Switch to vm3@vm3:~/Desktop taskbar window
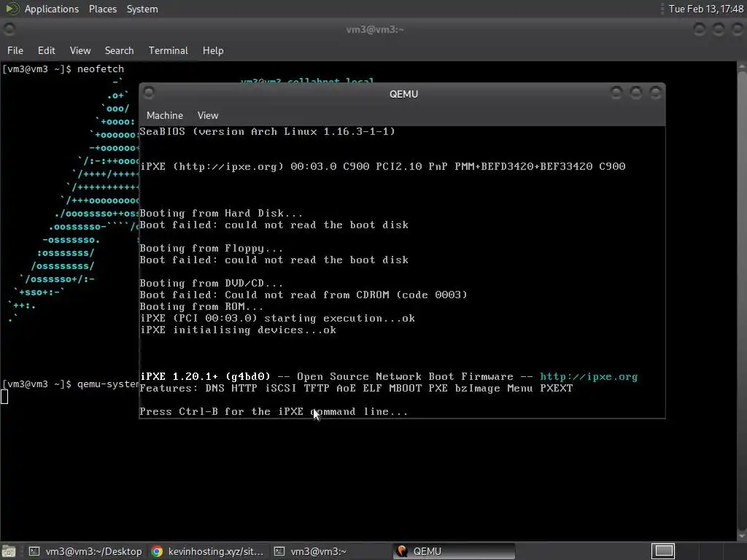This screenshot has width=747, height=560. point(85,551)
